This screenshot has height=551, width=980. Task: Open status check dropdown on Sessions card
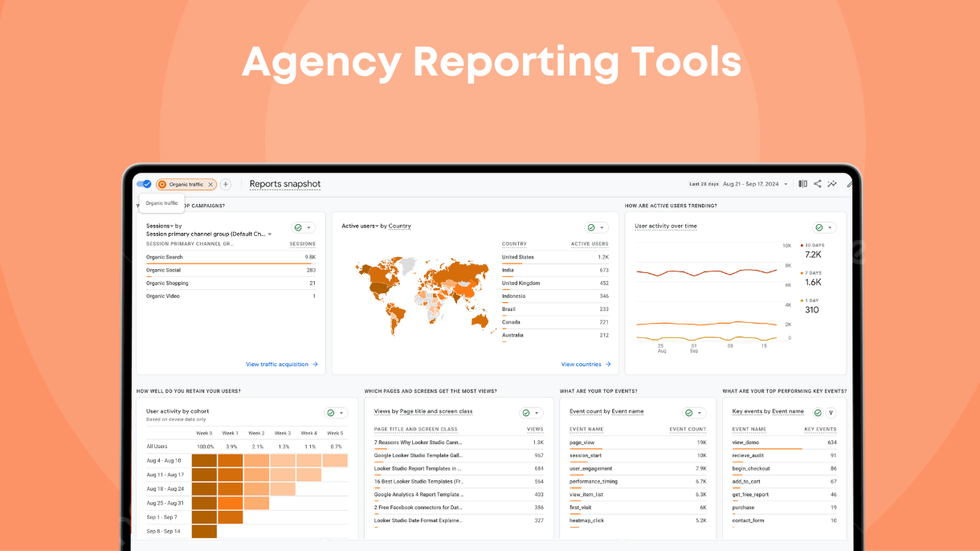[x=304, y=228]
